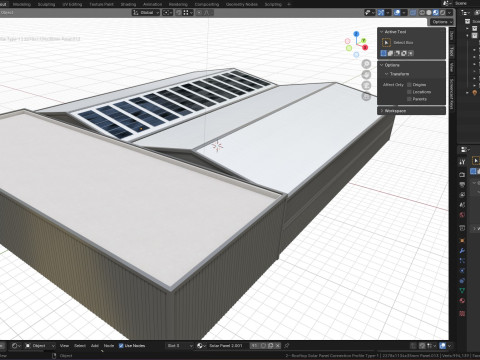Enable Affect Only Parents checkbox
The height and width of the screenshot is (360, 480).
click(409, 99)
